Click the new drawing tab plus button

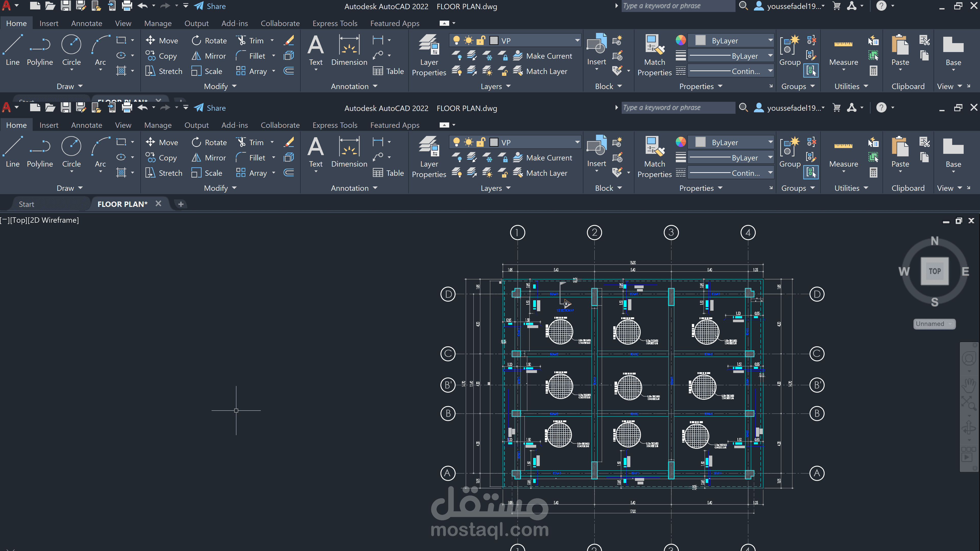coord(181,204)
